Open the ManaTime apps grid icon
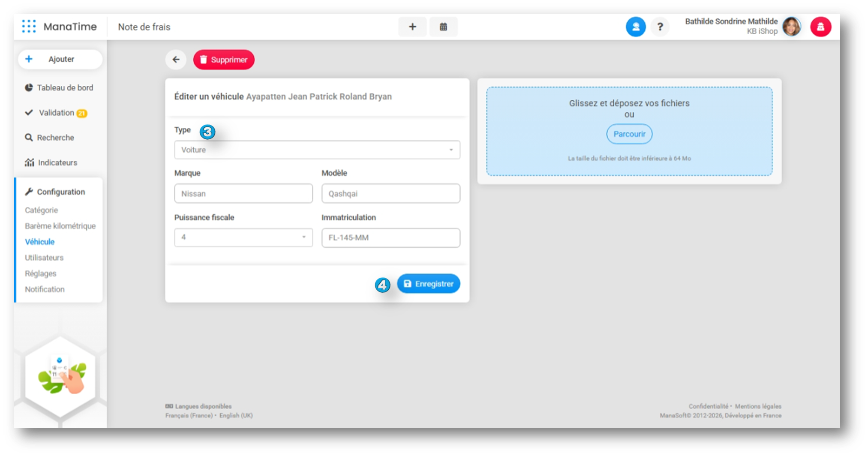The width and height of the screenshot is (868, 456). coord(29,27)
